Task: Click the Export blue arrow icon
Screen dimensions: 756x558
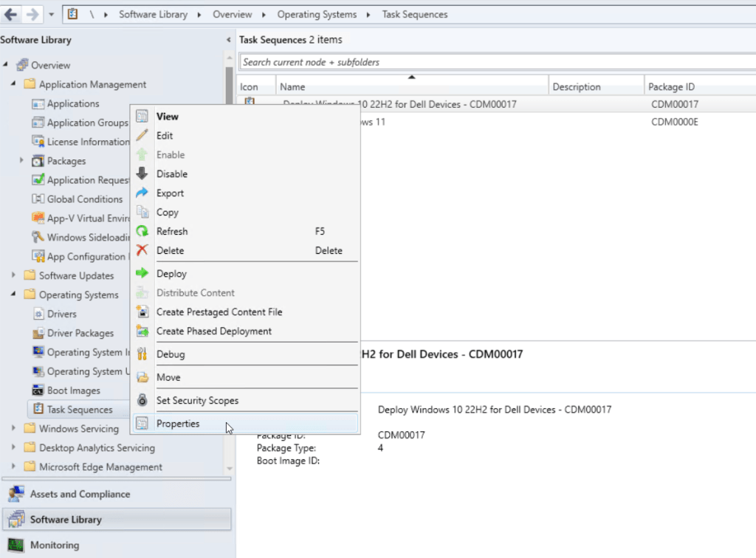Action: pos(142,193)
